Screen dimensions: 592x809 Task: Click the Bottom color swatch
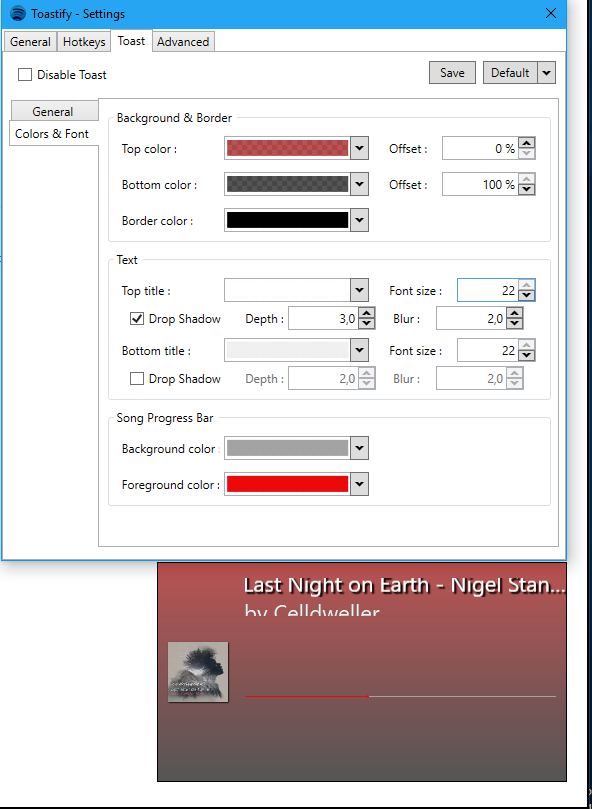(287, 185)
